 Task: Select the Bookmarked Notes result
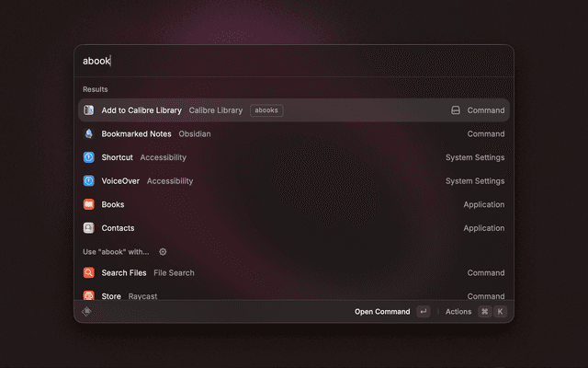coord(294,133)
